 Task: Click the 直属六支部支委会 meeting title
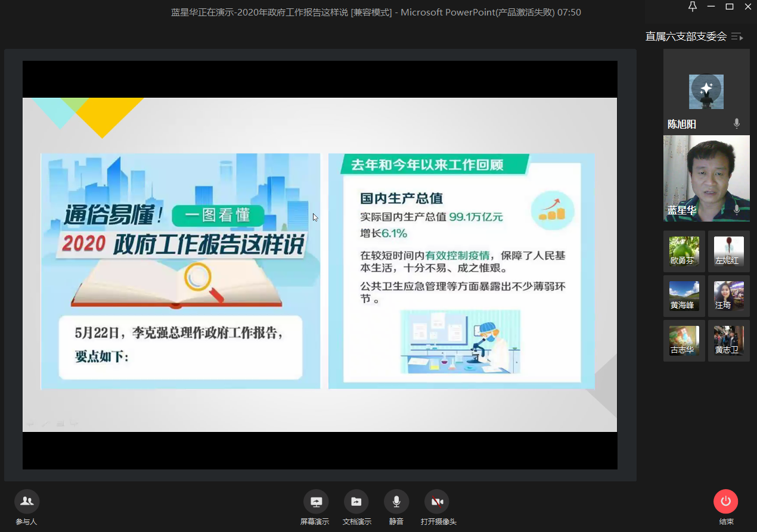685,37
